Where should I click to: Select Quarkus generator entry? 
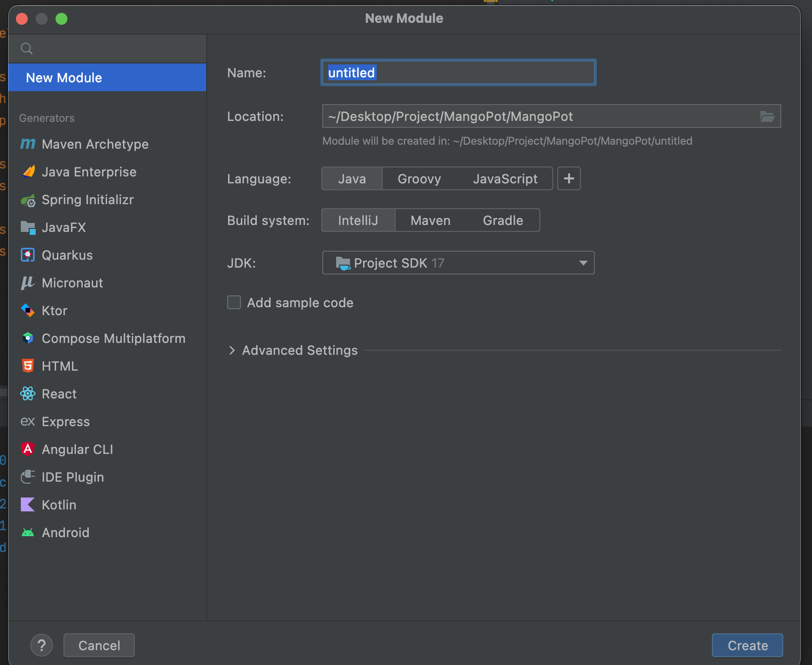click(x=107, y=255)
